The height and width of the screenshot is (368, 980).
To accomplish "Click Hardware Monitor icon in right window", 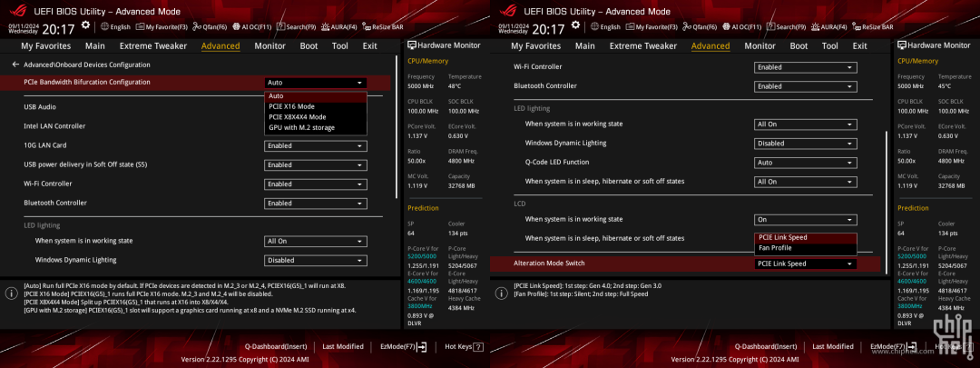I will tap(902, 45).
